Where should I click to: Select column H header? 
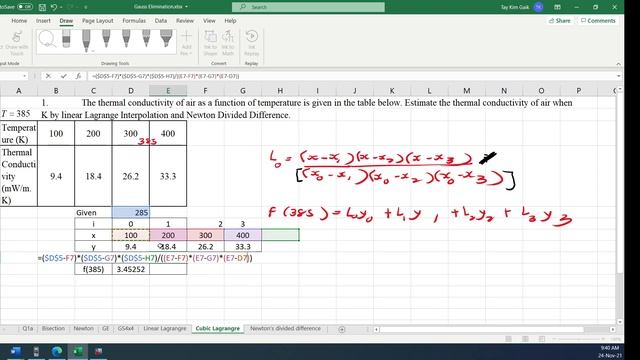[280, 91]
